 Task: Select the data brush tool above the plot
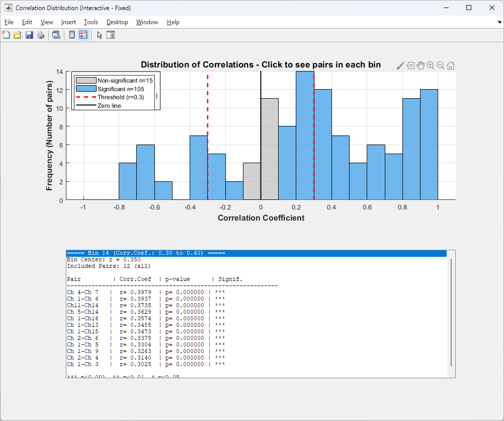[x=400, y=65]
